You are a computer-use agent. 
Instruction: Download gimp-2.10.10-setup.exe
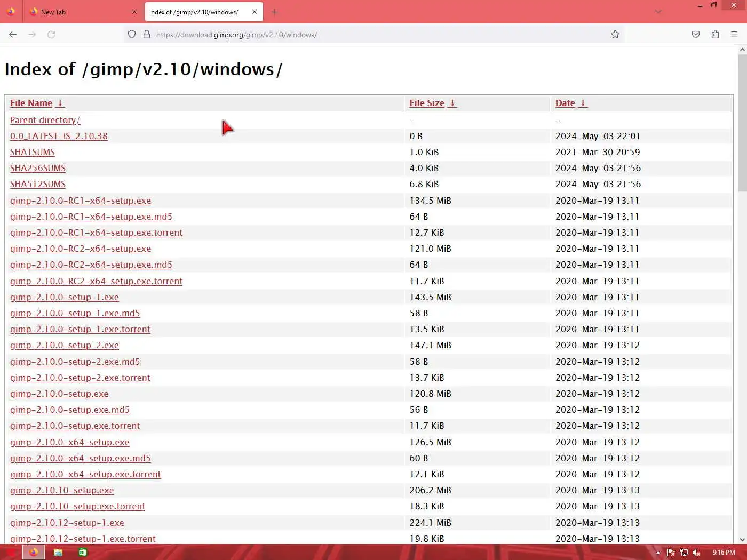(62, 490)
